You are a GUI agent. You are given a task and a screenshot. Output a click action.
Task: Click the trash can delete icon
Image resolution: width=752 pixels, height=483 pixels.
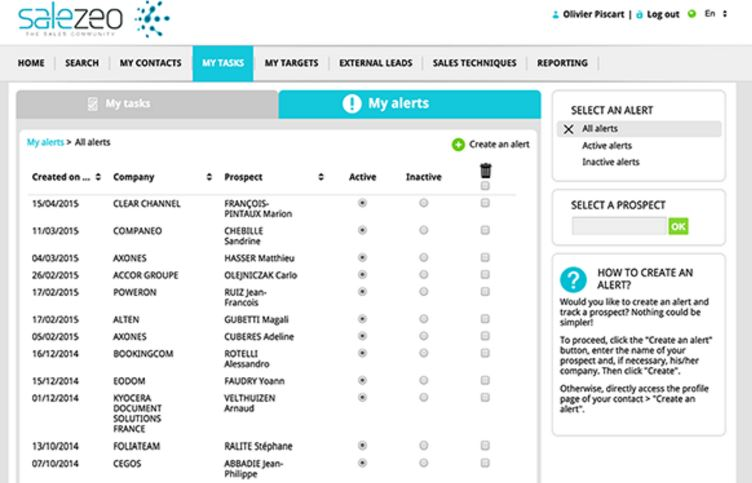click(485, 170)
